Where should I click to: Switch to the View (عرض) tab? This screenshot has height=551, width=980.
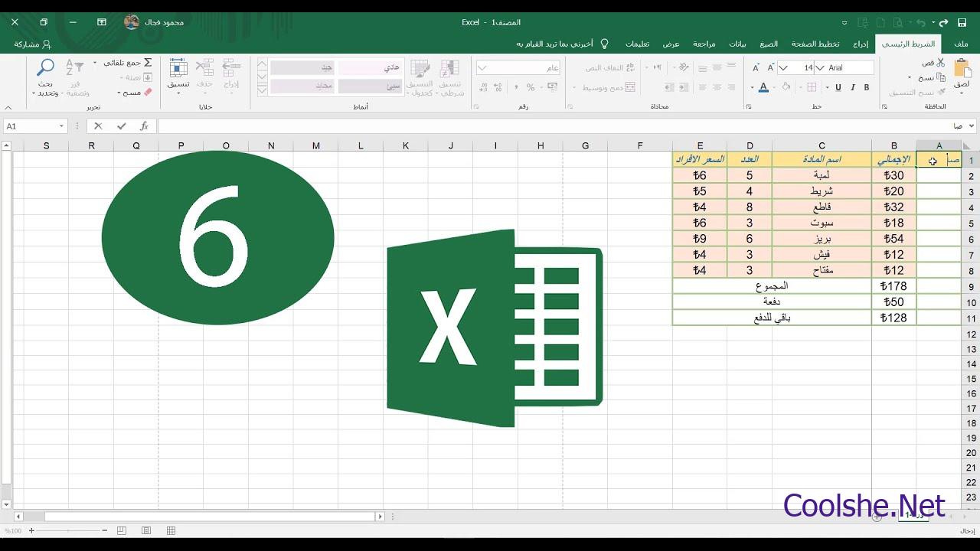pos(671,44)
